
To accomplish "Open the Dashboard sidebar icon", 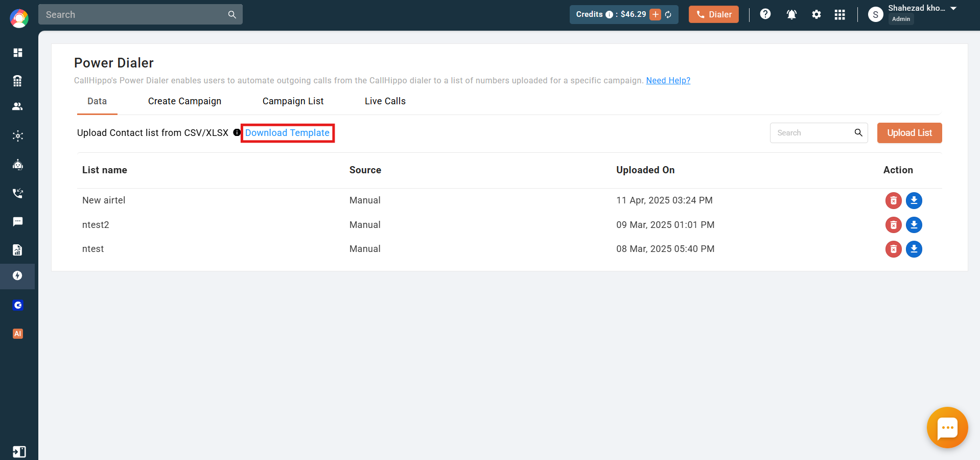I will (18, 53).
